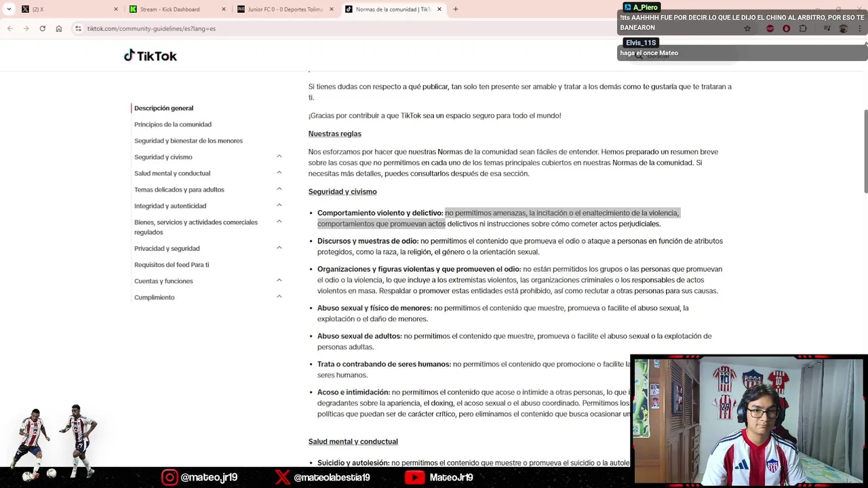
Task: Open the red ad-blocker extension icon
Action: coord(770,28)
